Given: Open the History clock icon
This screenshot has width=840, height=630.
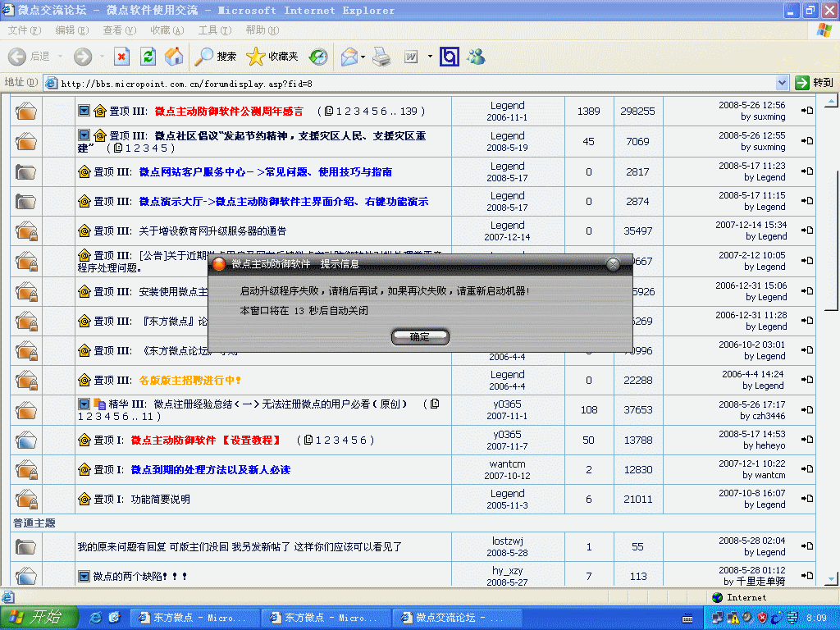Looking at the screenshot, I should [318, 57].
